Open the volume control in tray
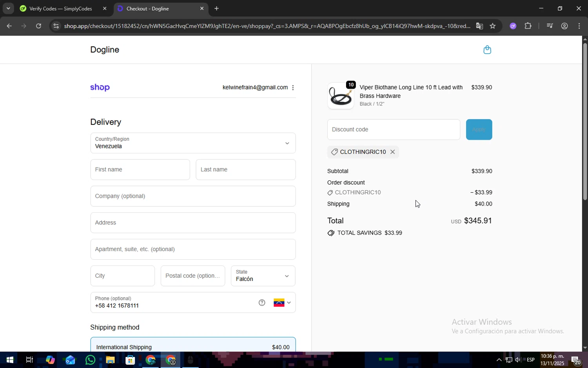The image size is (588, 368). [x=518, y=360]
